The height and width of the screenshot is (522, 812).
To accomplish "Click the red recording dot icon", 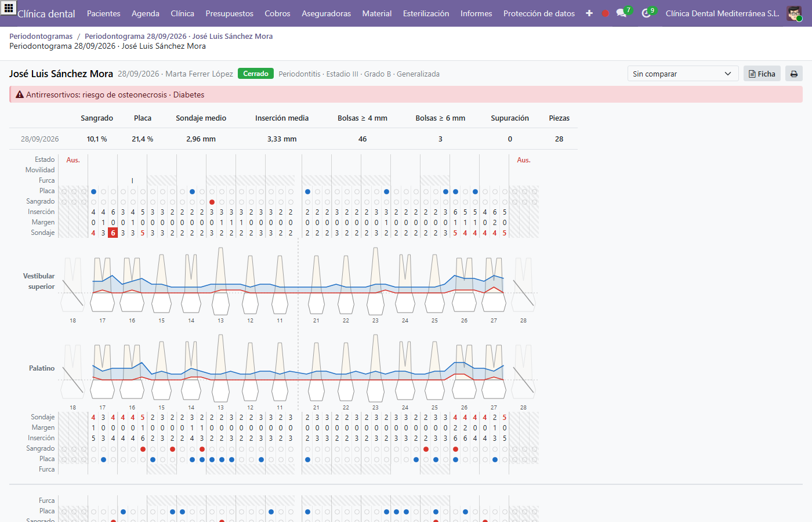I will tap(606, 13).
